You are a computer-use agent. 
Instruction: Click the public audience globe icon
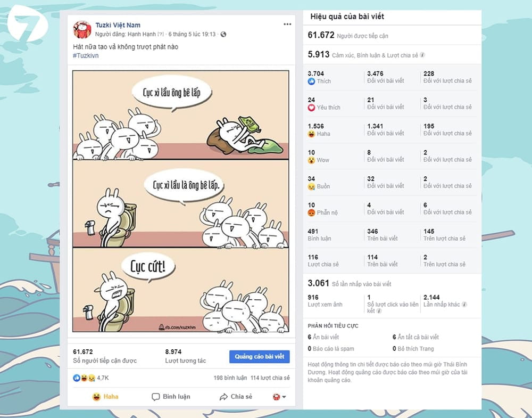[x=223, y=34]
